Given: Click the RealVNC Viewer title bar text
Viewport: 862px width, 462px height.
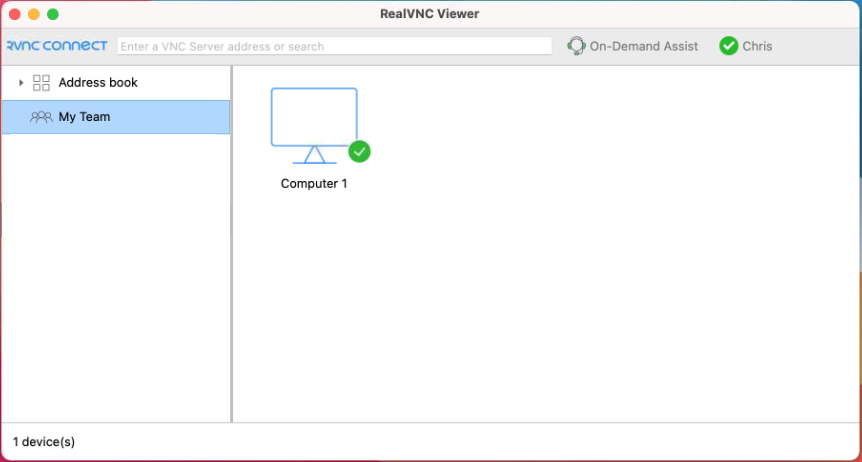Looking at the screenshot, I should pyautogui.click(x=430, y=14).
